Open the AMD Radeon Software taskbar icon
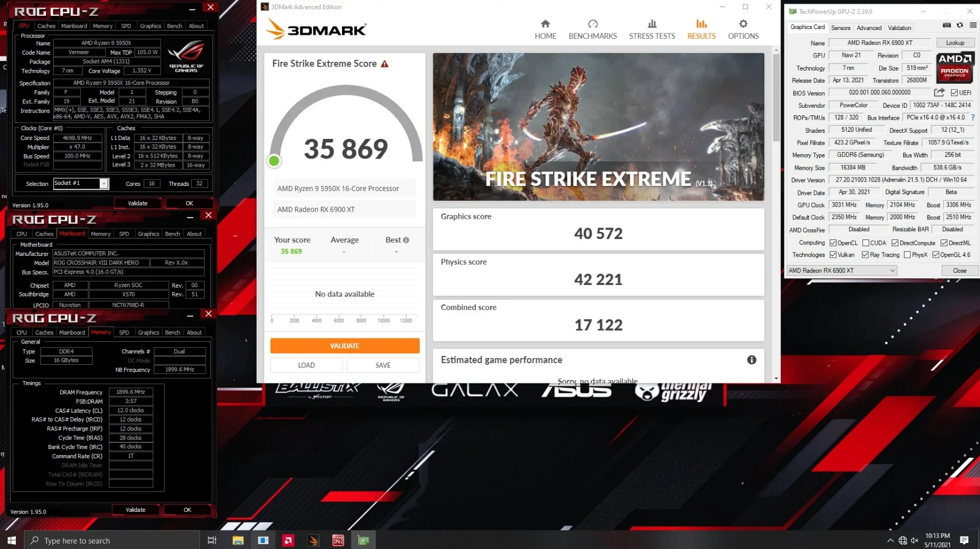 click(288, 540)
